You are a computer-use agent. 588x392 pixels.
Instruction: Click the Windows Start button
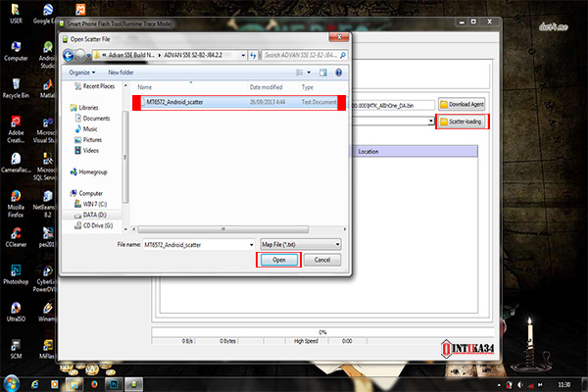pyautogui.click(x=11, y=384)
